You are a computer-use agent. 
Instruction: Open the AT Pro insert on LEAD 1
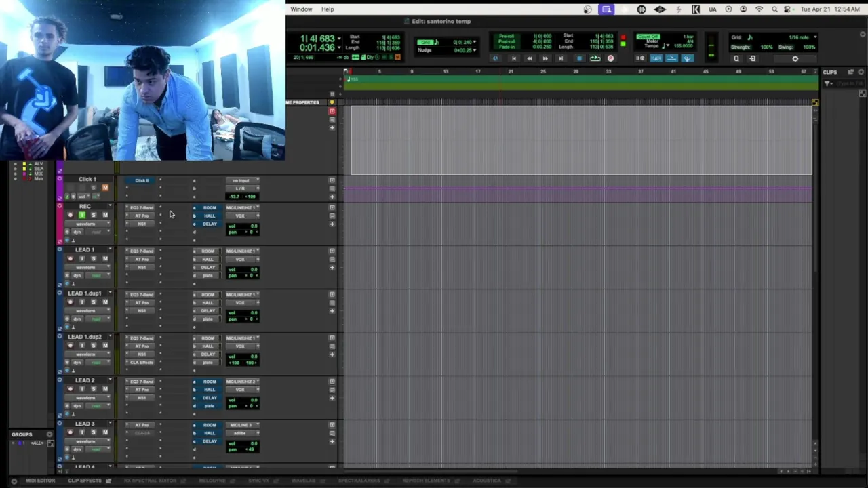142,259
